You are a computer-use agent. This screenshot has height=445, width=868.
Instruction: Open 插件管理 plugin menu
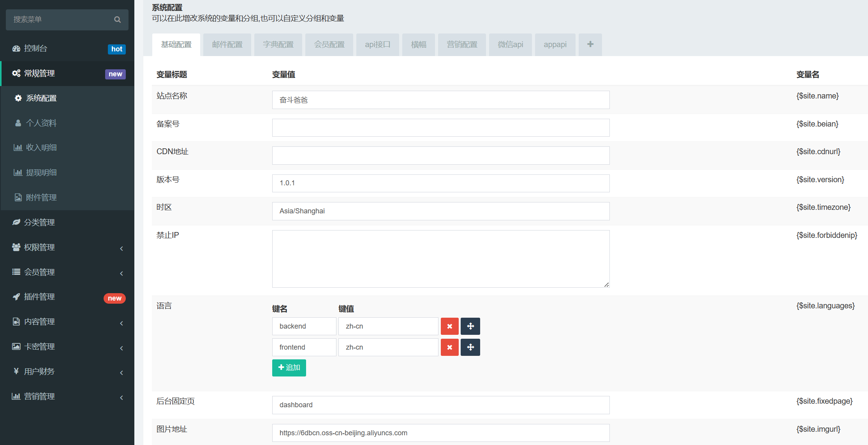67,297
